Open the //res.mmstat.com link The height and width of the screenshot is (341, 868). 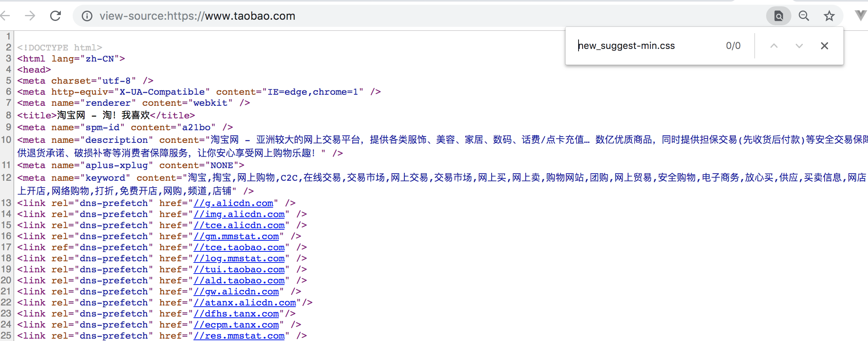(x=239, y=336)
